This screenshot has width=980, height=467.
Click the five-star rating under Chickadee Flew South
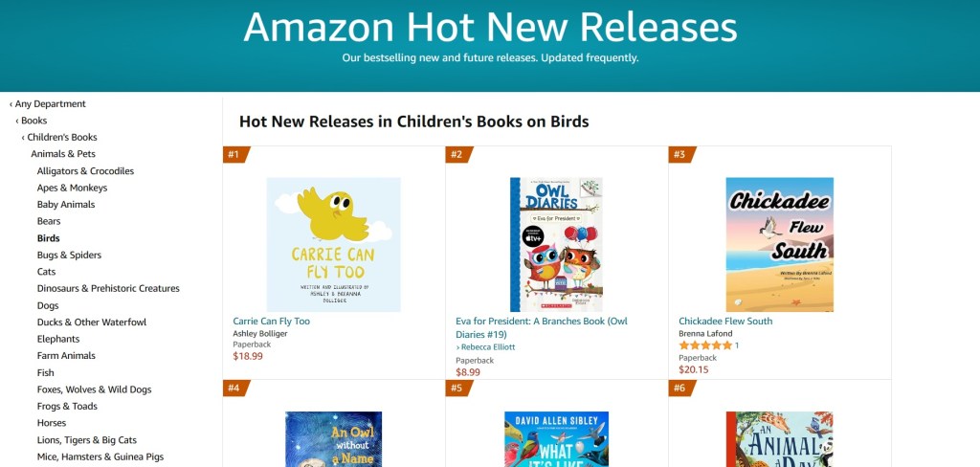pyautogui.click(x=705, y=345)
